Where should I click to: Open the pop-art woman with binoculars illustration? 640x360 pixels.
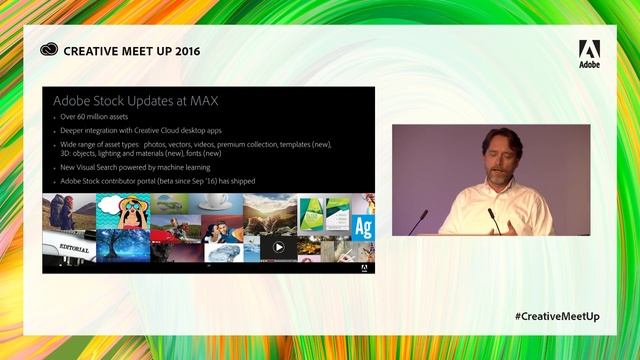point(123,211)
